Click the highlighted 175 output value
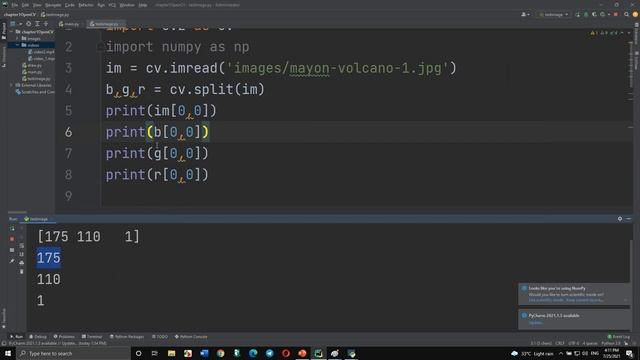Screen dimensions: 640x360 (x=49, y=258)
